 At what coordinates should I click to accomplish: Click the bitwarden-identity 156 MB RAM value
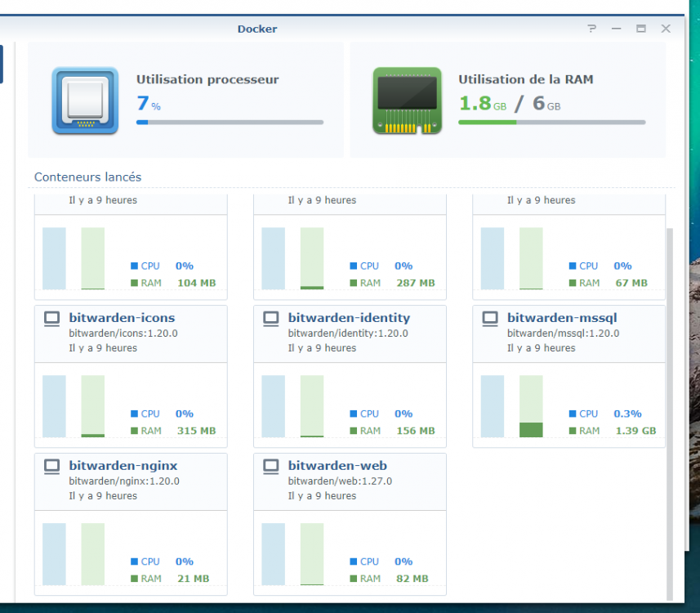click(415, 431)
